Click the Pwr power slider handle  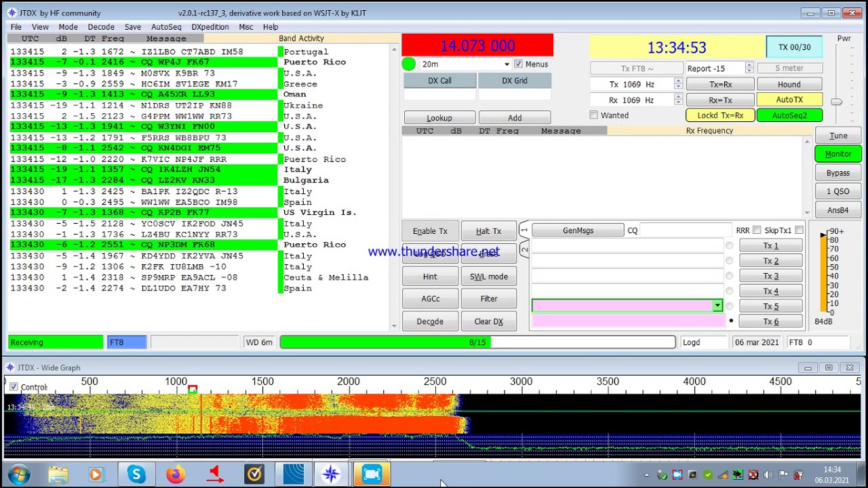pyautogui.click(x=836, y=102)
